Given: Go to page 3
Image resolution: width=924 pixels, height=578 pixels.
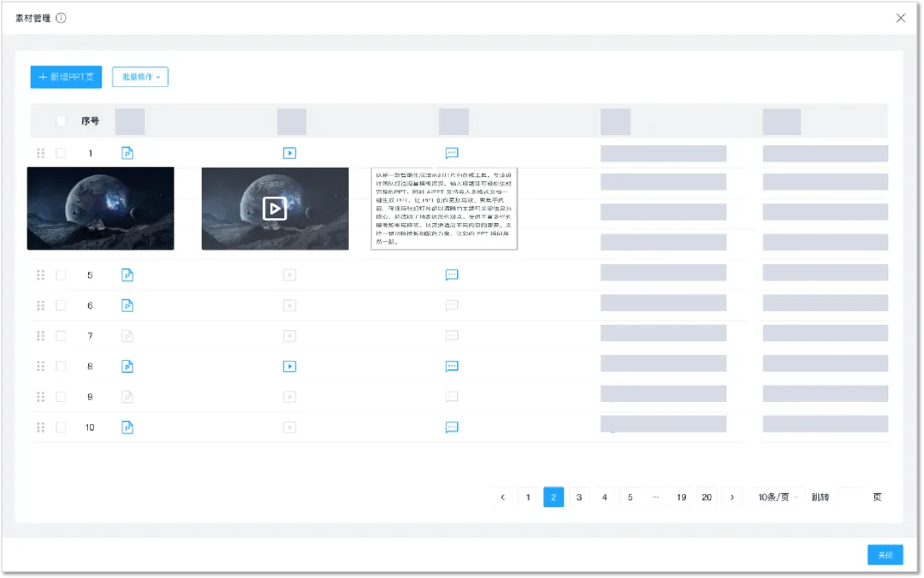Looking at the screenshot, I should coord(579,498).
